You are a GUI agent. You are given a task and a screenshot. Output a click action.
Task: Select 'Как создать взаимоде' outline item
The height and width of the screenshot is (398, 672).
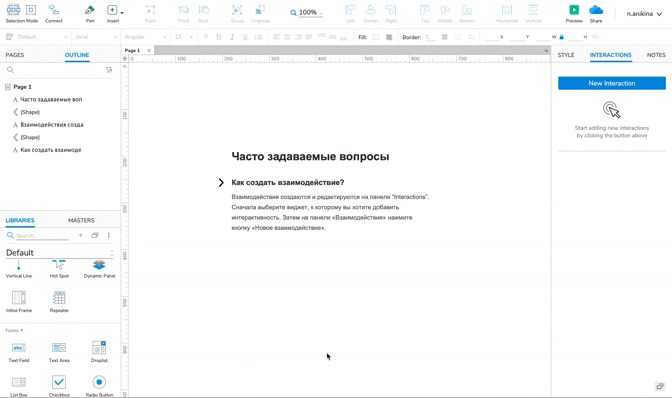coord(51,150)
